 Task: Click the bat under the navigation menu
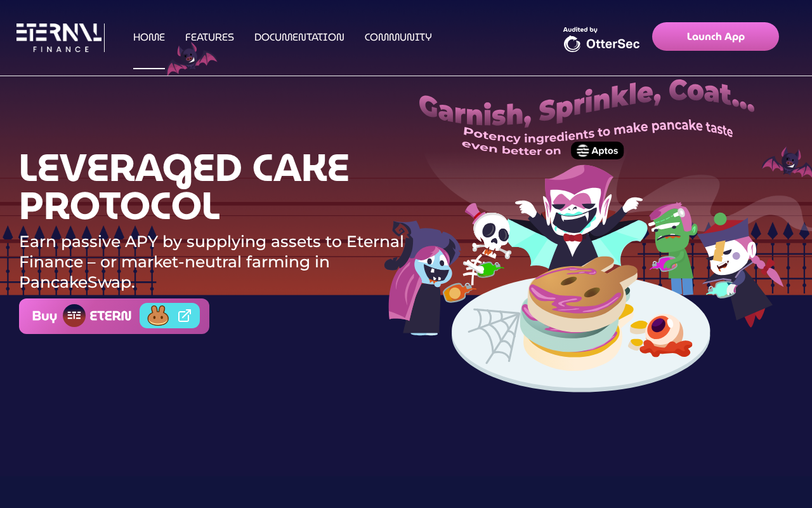pos(191,60)
